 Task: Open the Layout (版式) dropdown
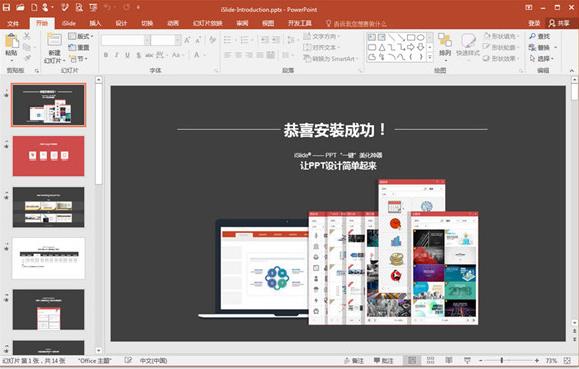pyautogui.click(x=81, y=36)
